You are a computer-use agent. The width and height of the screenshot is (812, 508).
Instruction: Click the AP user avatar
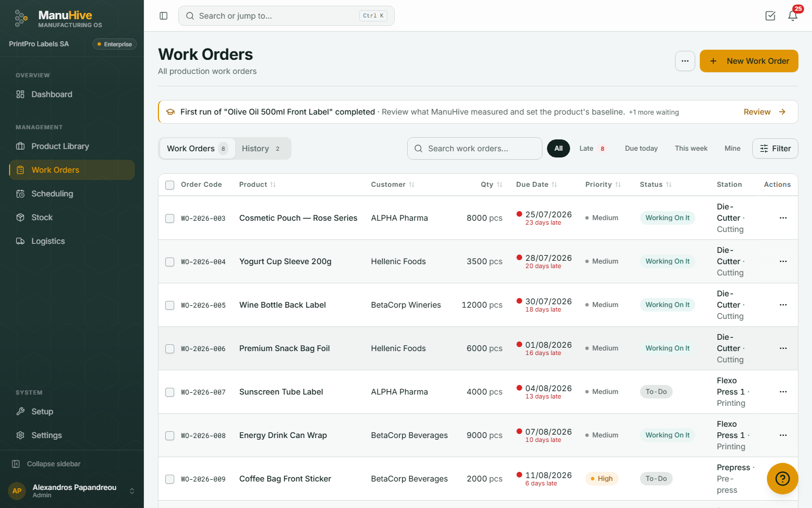[x=17, y=491]
